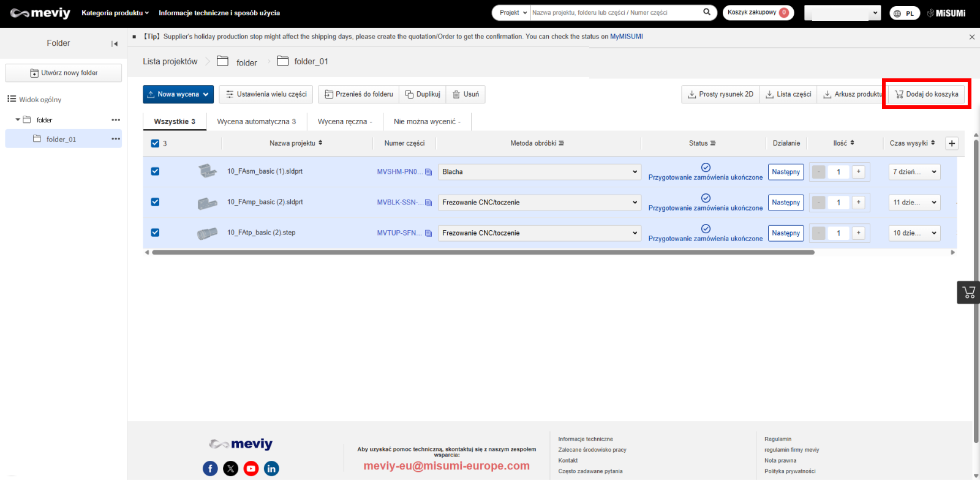
Task: Uncheck 10_FAsm_basic (1).sldprt row checkbox
Action: [155, 171]
